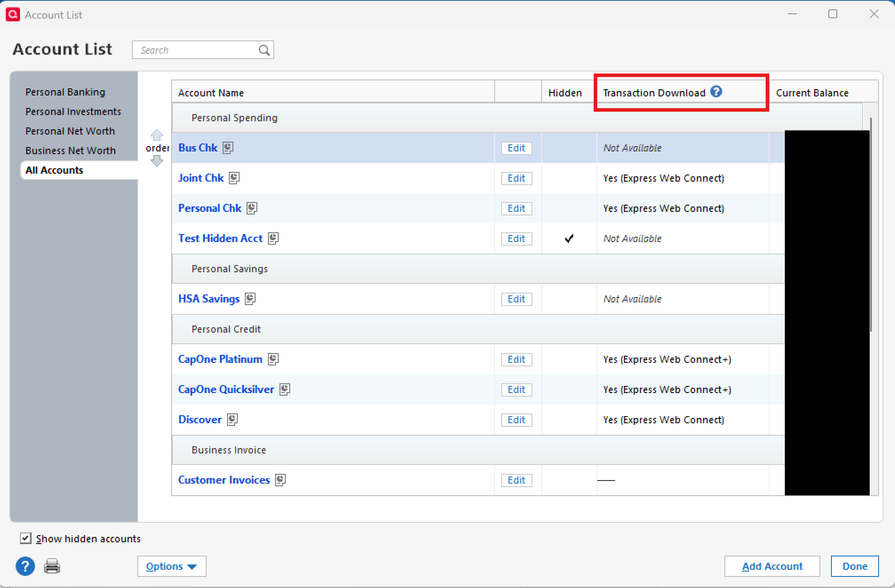
Task: Select Personal Net Worth in sidebar
Action: [70, 131]
